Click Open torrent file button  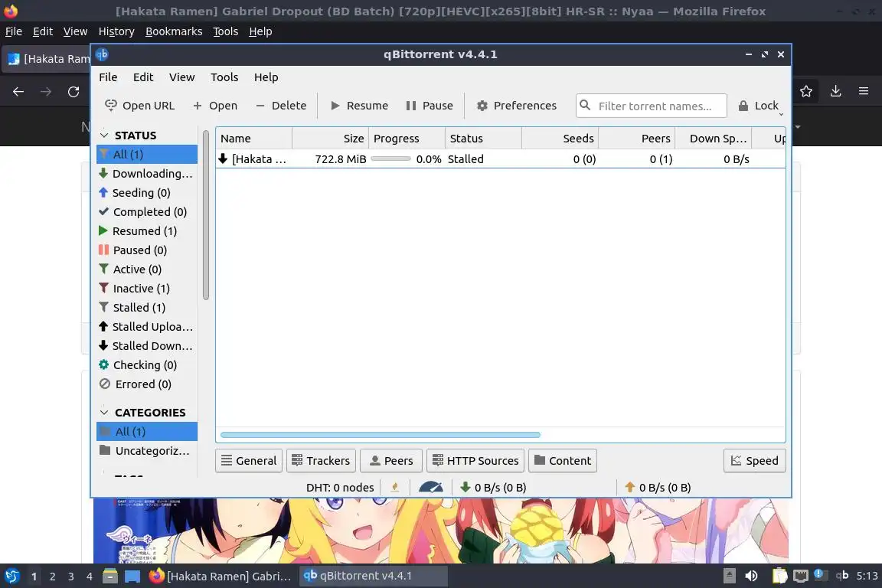(215, 105)
